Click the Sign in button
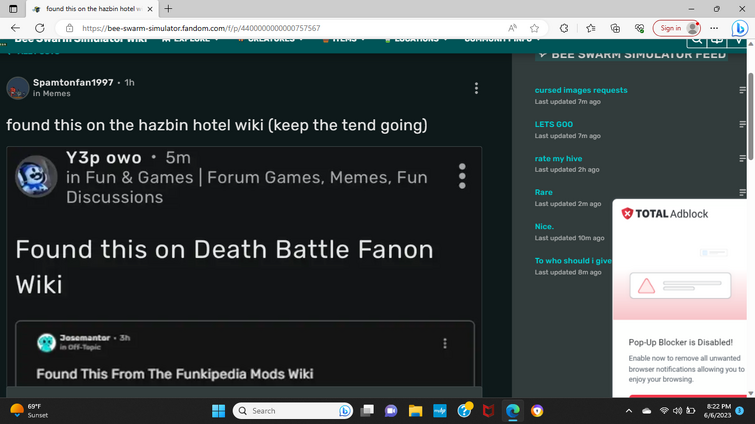 click(x=676, y=28)
